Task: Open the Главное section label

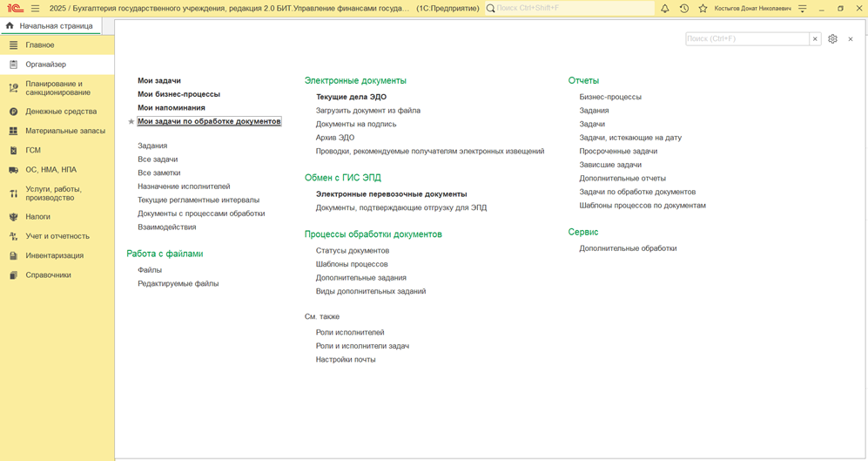Action: [x=40, y=45]
